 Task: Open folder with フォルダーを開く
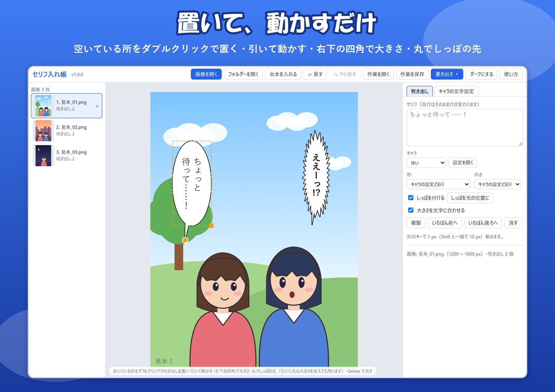click(243, 74)
